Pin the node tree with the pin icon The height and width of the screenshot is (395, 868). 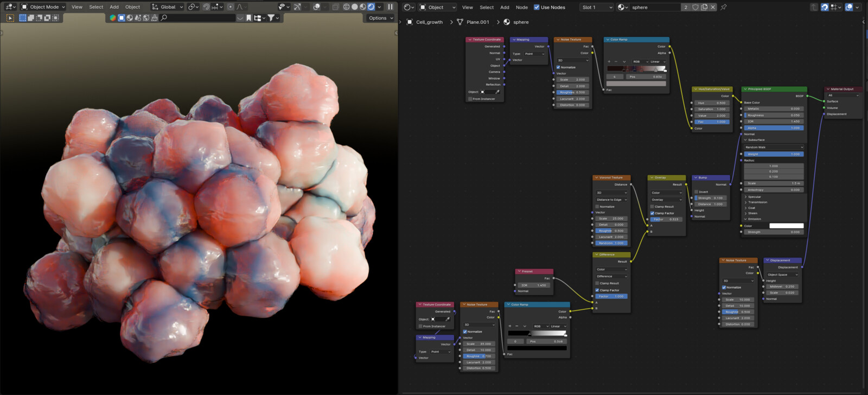[723, 7]
